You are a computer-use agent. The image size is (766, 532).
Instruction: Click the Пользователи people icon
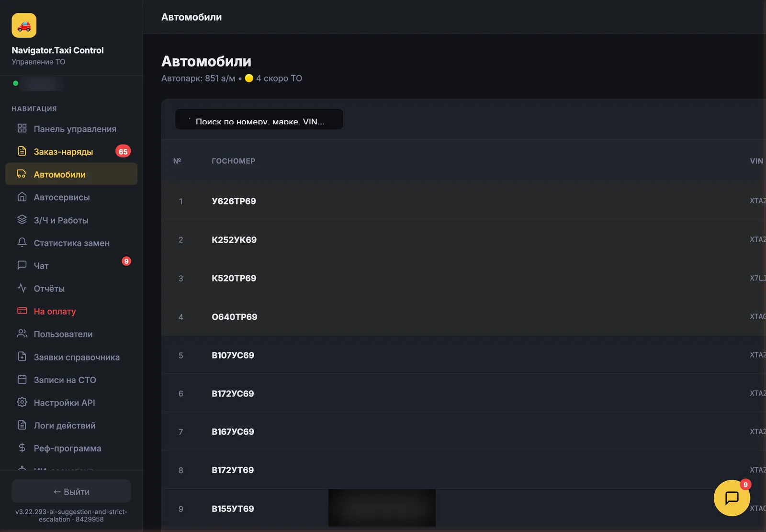22,334
